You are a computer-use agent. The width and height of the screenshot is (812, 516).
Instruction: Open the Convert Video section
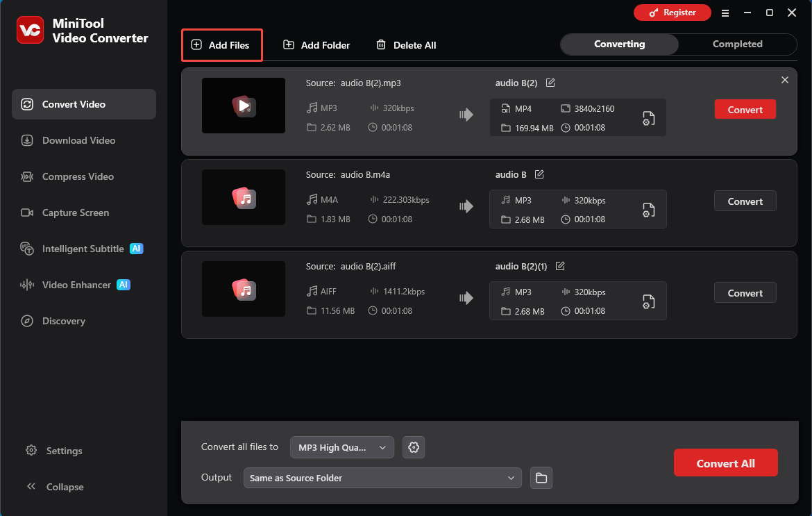84,104
